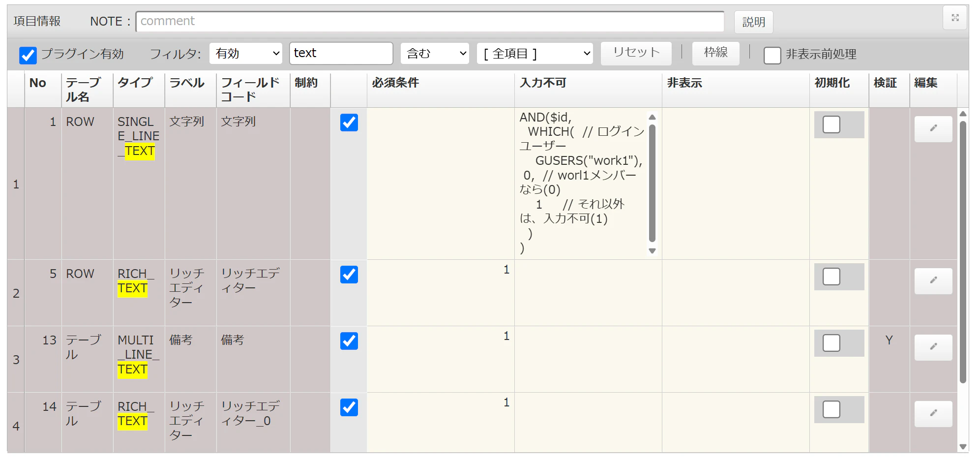Check the 初期化 checkbox for row No 5
This screenshot has height=463, width=980.
pyautogui.click(x=831, y=277)
